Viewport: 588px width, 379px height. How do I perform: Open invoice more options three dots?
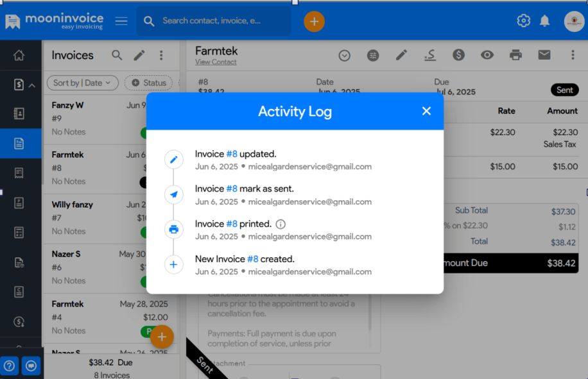(x=573, y=55)
